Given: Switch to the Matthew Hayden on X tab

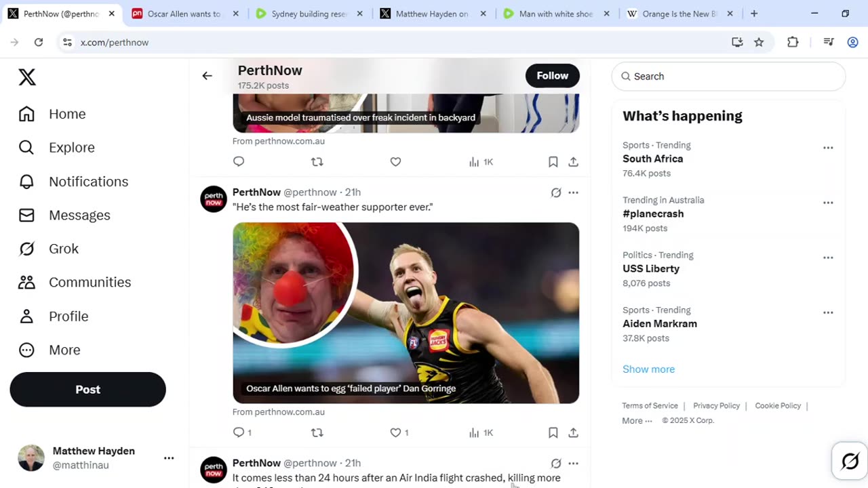Looking at the screenshot, I should click(x=433, y=14).
